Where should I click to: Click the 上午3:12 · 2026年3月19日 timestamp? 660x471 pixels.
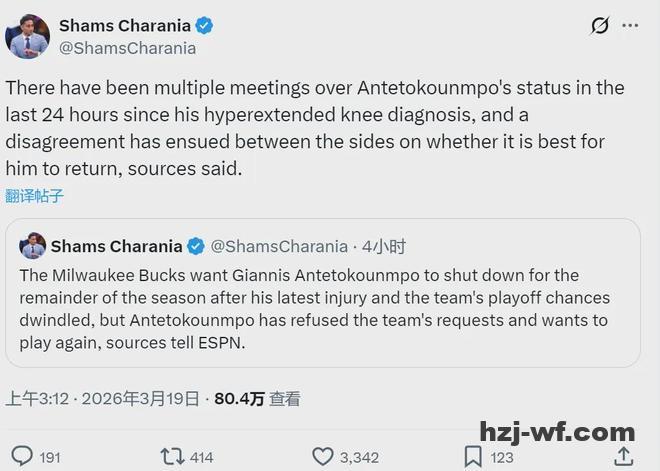(100, 399)
